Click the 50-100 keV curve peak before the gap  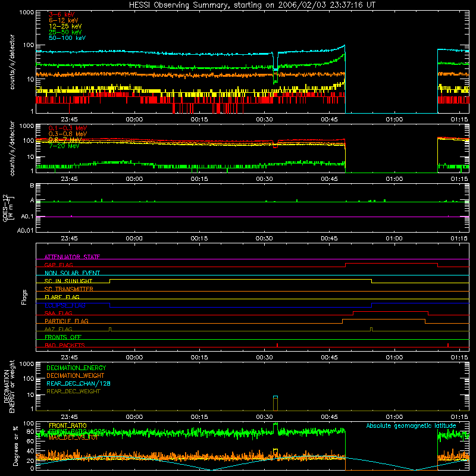pyautogui.click(x=345, y=46)
